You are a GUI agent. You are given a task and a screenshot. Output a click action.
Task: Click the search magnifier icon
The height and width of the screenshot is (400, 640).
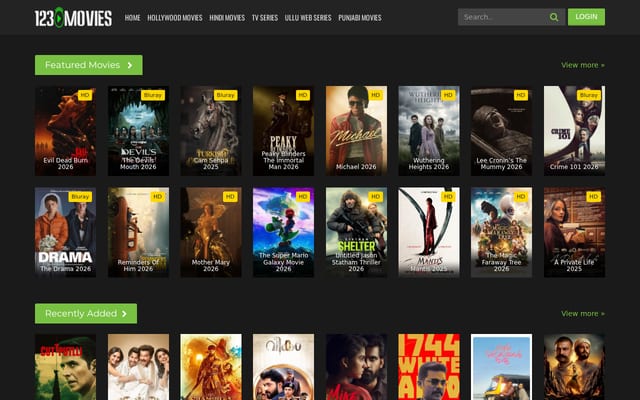click(x=554, y=17)
